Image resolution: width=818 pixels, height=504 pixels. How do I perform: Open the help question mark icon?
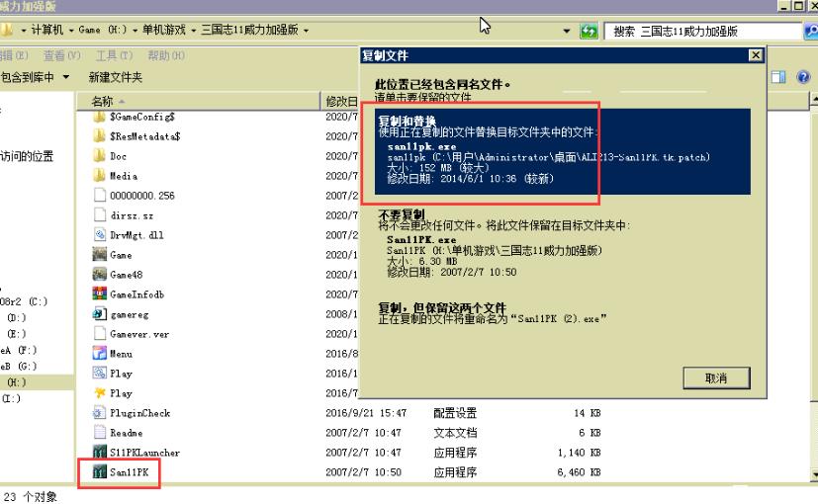(x=803, y=77)
